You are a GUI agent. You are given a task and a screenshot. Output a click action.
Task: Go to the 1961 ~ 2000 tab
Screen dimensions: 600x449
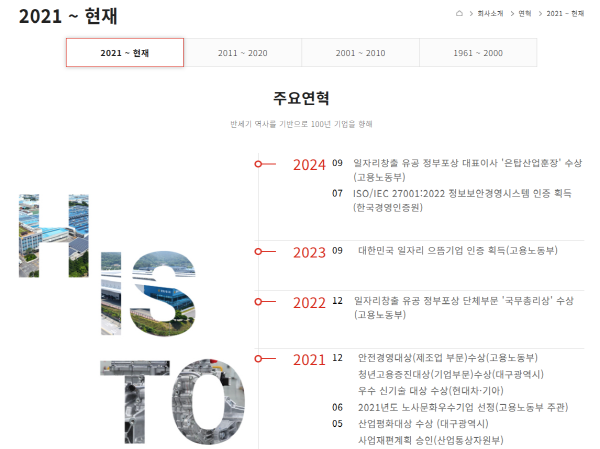click(x=477, y=53)
